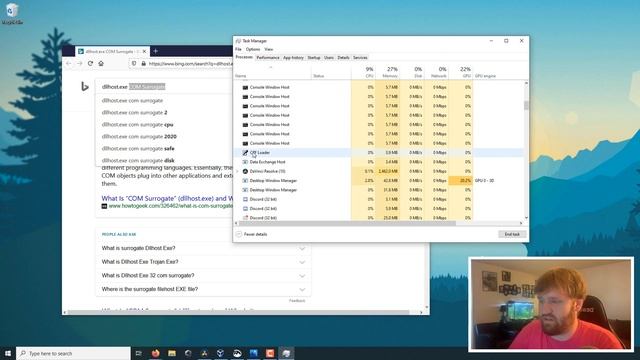Image resolution: width=640 pixels, height=360 pixels.
Task: Click the Bing search box with dllhost.exe
Action: pyautogui.click(x=165, y=87)
